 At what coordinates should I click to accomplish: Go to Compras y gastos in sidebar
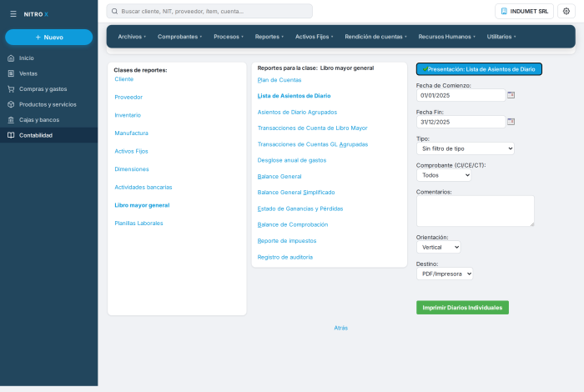coord(48,89)
